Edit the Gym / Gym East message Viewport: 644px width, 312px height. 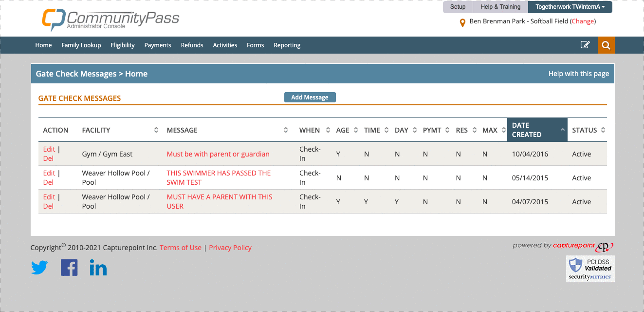(x=49, y=149)
